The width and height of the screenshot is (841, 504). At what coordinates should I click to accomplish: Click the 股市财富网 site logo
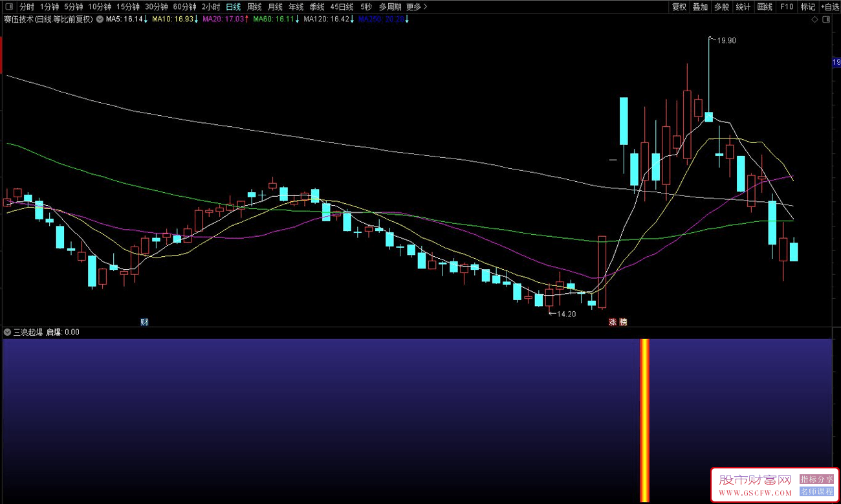pyautogui.click(x=755, y=479)
